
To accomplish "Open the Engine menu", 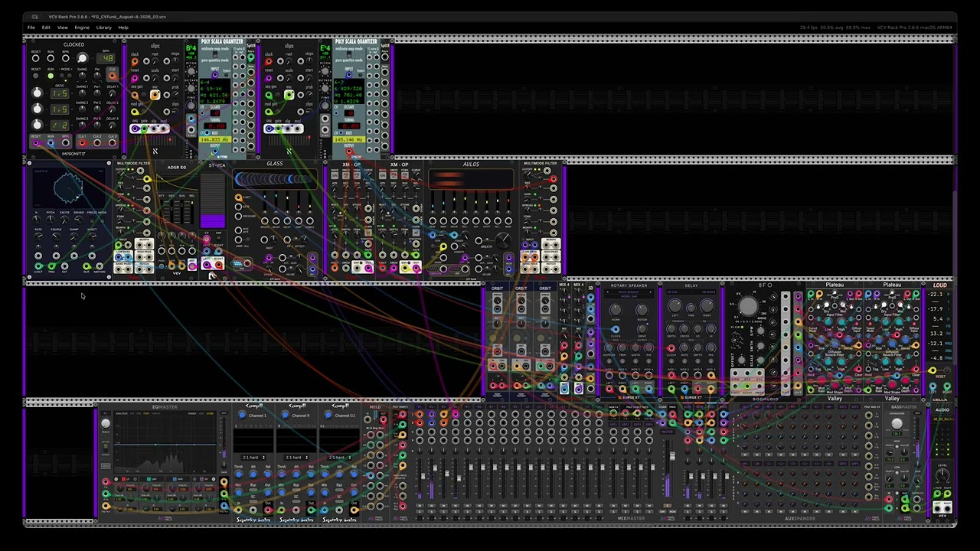I will [x=82, y=28].
